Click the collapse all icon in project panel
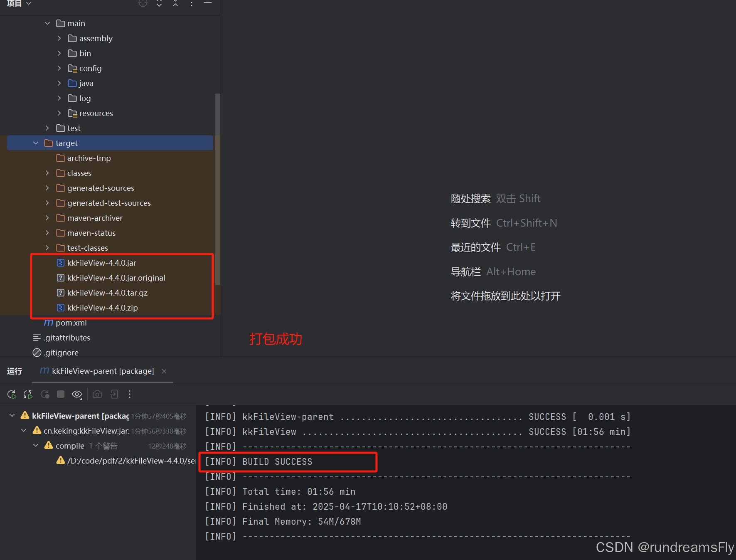 click(x=175, y=3)
